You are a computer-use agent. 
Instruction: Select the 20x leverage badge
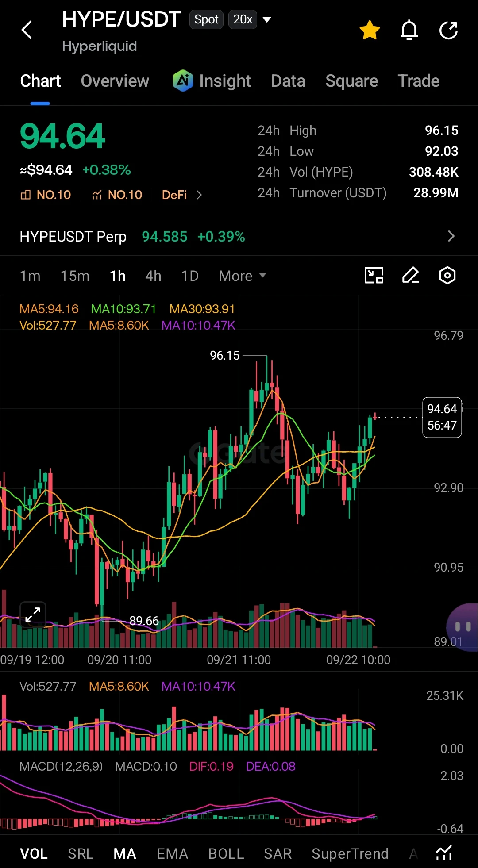coord(243,19)
